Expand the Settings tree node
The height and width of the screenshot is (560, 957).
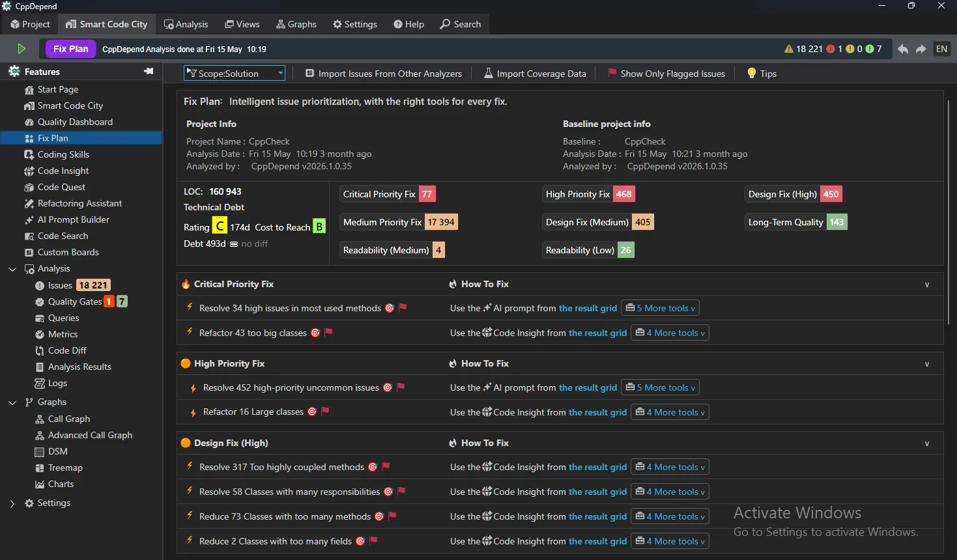(x=12, y=503)
